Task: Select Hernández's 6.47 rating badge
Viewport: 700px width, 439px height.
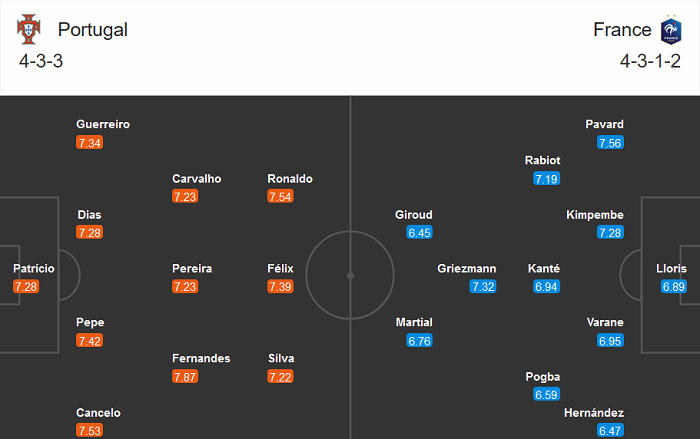Action: (x=610, y=431)
